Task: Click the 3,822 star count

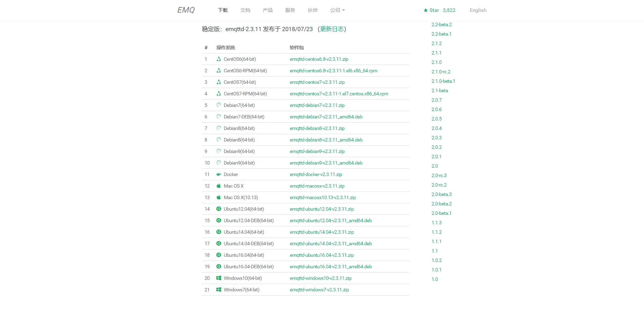Action: (x=449, y=10)
